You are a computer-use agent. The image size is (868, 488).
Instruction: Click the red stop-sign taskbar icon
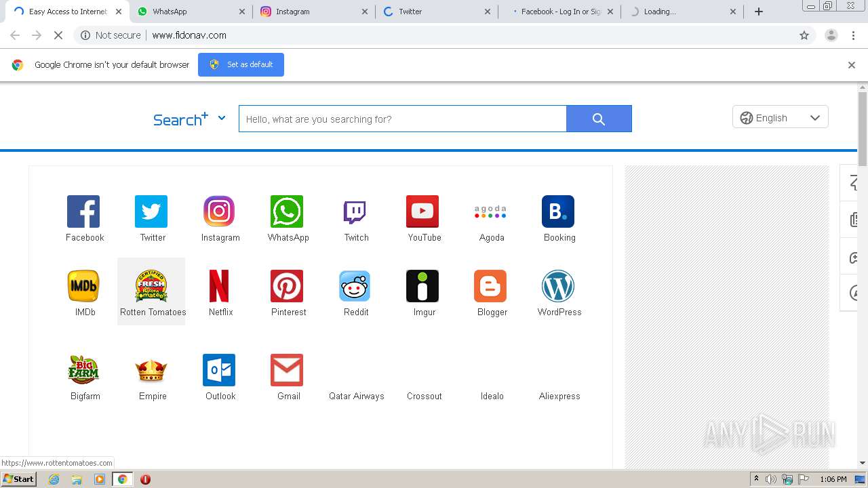145,479
